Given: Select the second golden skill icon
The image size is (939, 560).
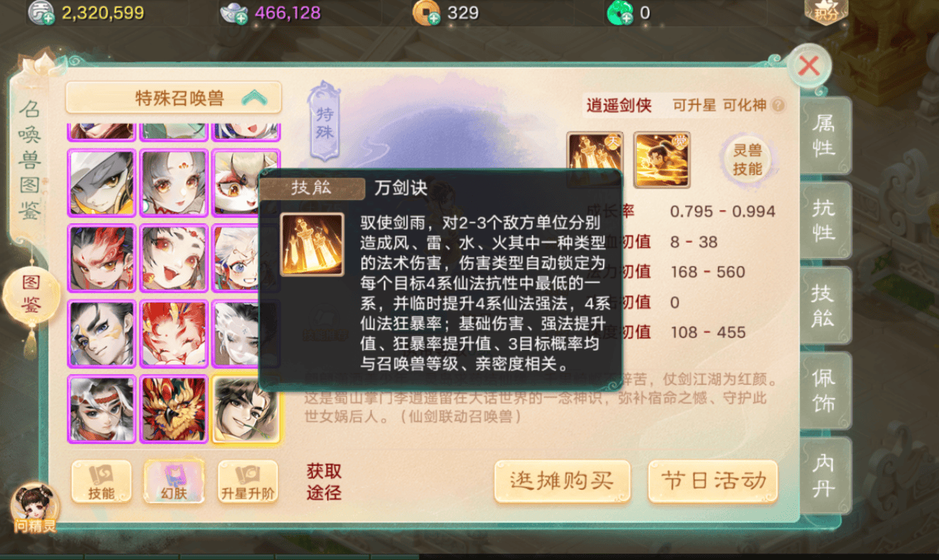Looking at the screenshot, I should click(x=662, y=160).
